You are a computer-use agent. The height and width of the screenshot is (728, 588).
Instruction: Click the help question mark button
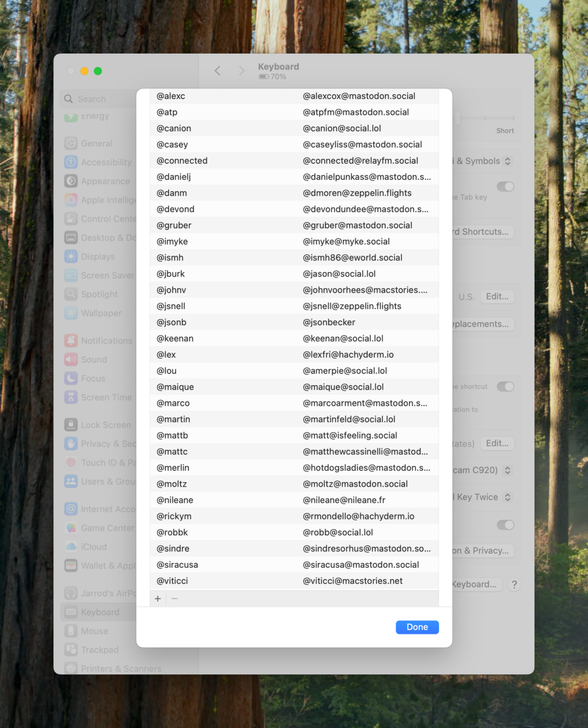click(x=514, y=584)
